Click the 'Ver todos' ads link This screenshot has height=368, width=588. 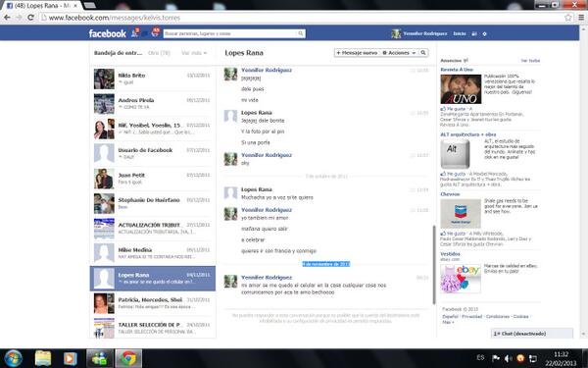[530, 61]
